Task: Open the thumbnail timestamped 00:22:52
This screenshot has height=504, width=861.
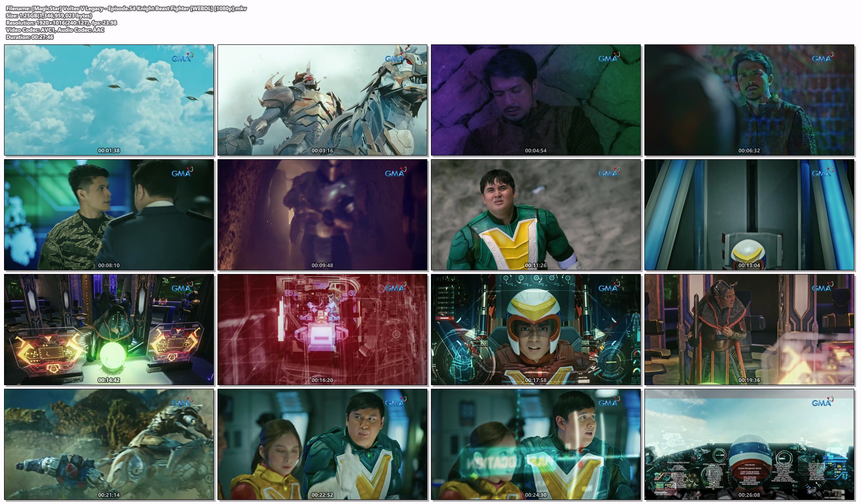Action: click(x=322, y=444)
